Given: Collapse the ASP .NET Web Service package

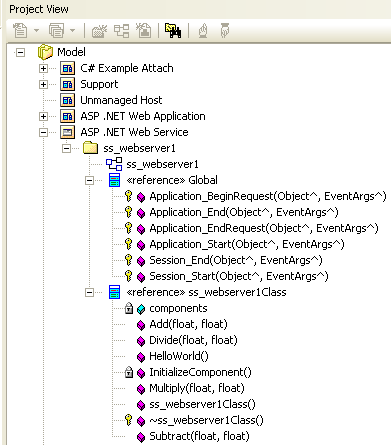Looking at the screenshot, I should [43, 132].
